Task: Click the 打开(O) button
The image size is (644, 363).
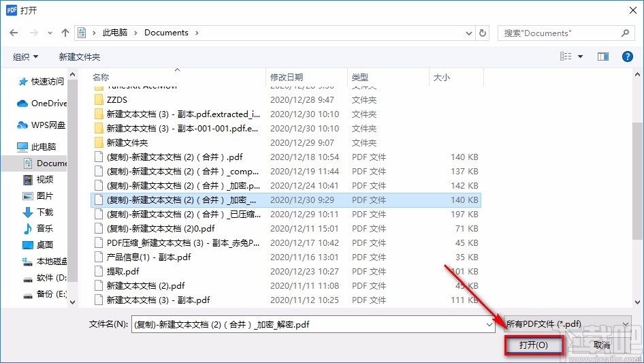Action: click(534, 345)
